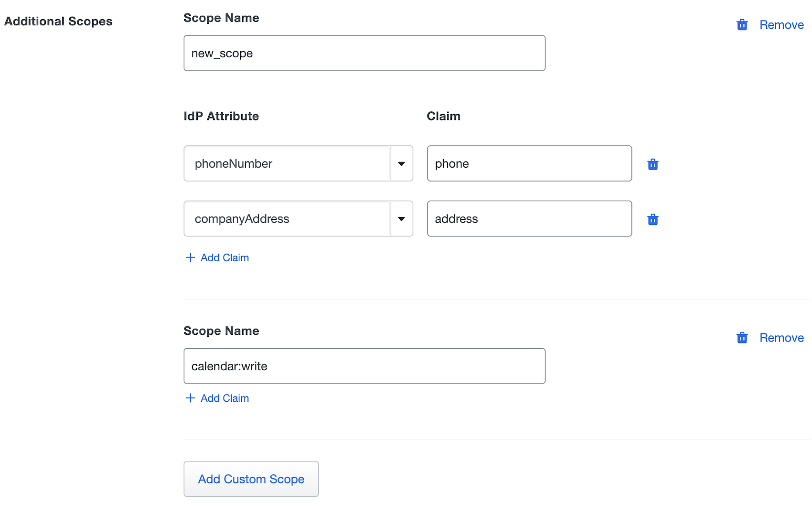This screenshot has width=812, height=513.
Task: Click the phone claim text field
Action: [529, 163]
